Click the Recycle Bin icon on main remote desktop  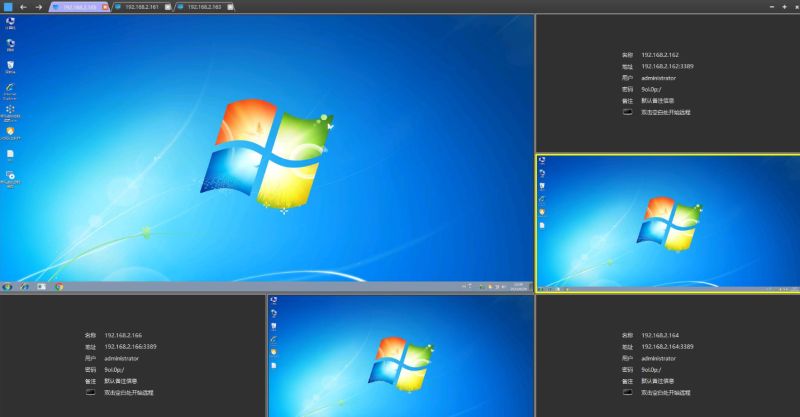tap(10, 66)
